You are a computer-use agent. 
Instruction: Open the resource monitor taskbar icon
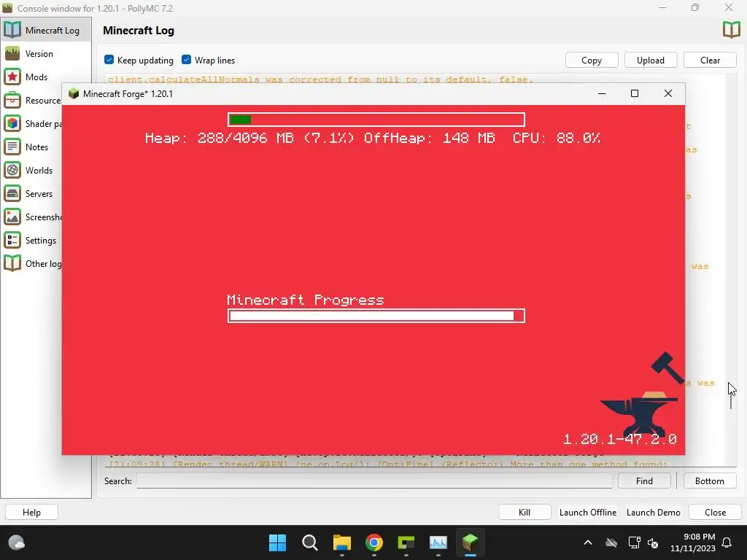tap(438, 542)
